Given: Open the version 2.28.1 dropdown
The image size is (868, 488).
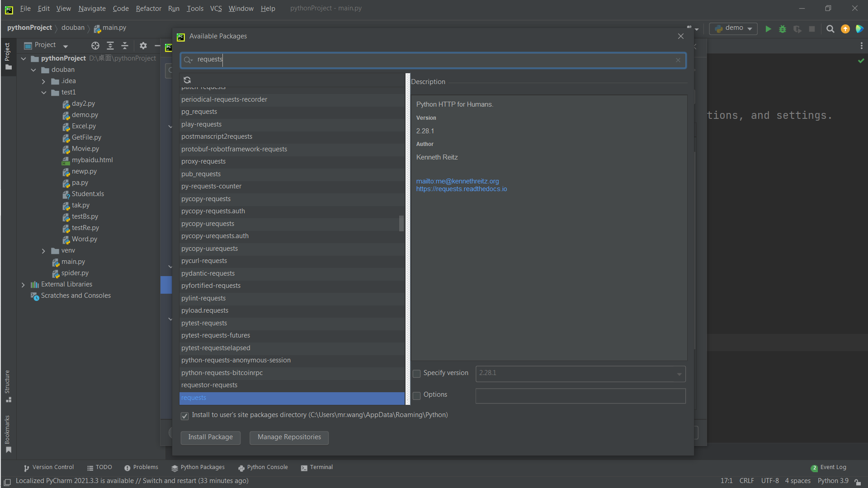Looking at the screenshot, I should click(x=679, y=374).
